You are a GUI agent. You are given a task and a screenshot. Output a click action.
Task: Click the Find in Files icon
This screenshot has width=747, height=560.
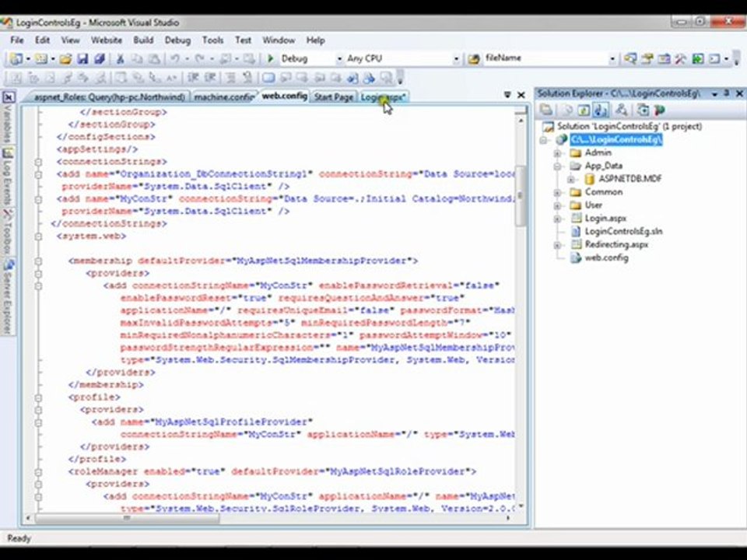pyautogui.click(x=474, y=58)
